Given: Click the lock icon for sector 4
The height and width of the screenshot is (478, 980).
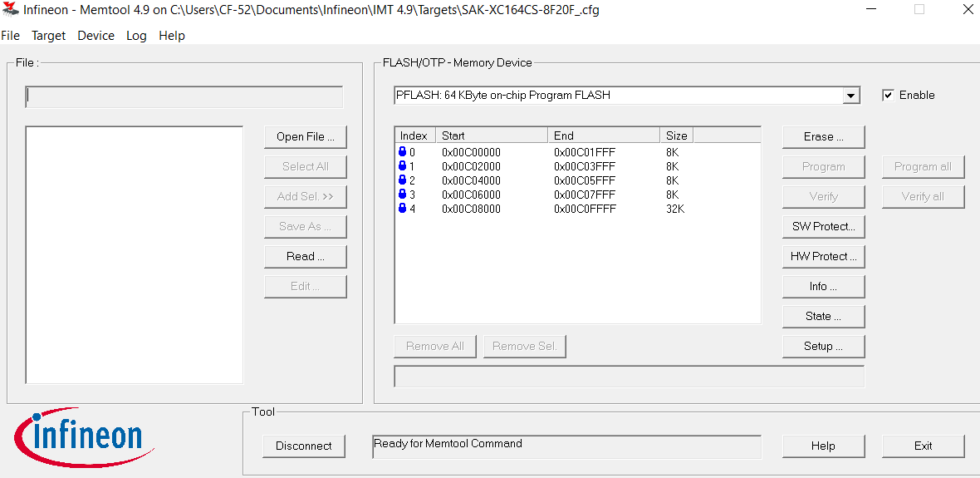Looking at the screenshot, I should tap(403, 209).
